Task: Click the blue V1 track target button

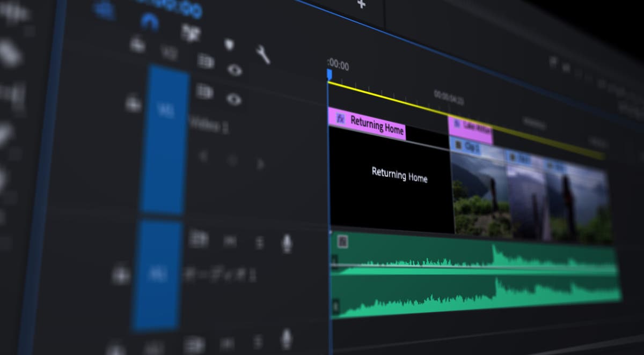Action: point(164,139)
